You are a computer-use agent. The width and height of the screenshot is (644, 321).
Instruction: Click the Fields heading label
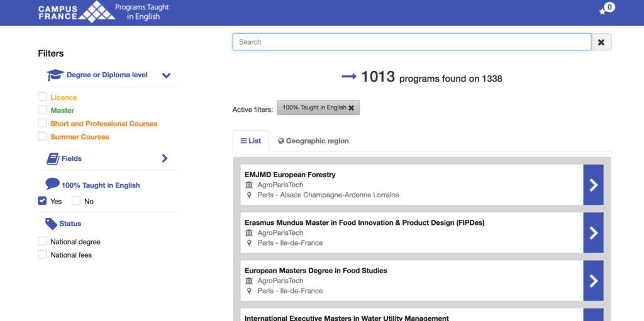point(72,158)
